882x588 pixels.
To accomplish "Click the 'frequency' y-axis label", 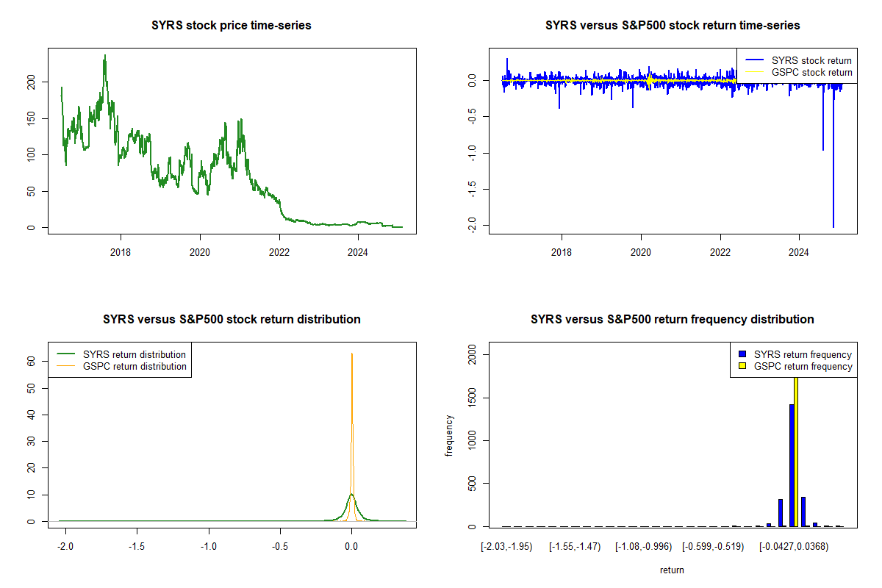I will [449, 436].
